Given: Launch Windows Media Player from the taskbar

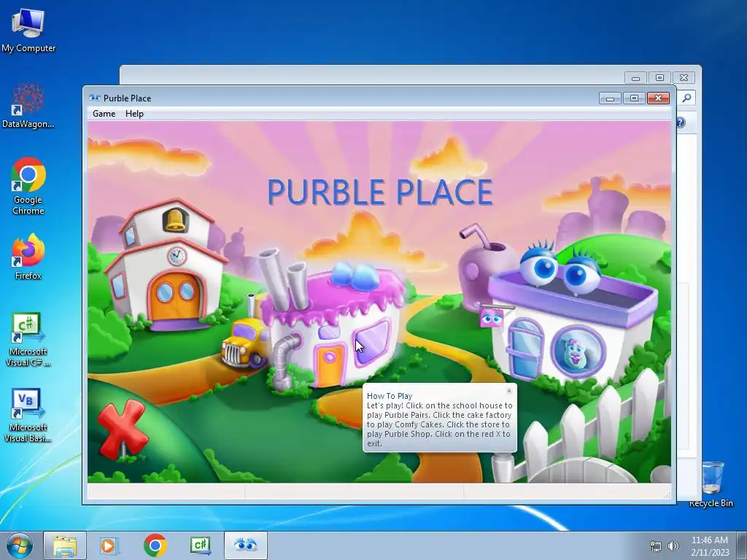Looking at the screenshot, I should [109, 545].
